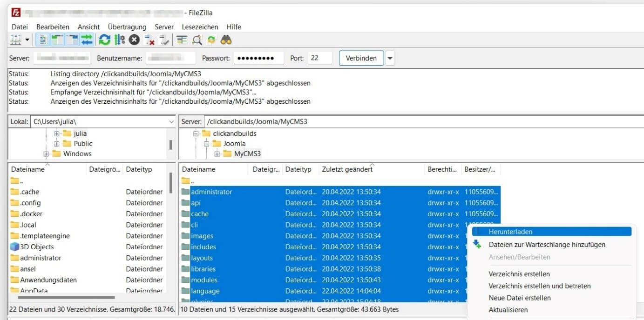
Task: Refresh file and folder lists icon
Action: tap(105, 40)
